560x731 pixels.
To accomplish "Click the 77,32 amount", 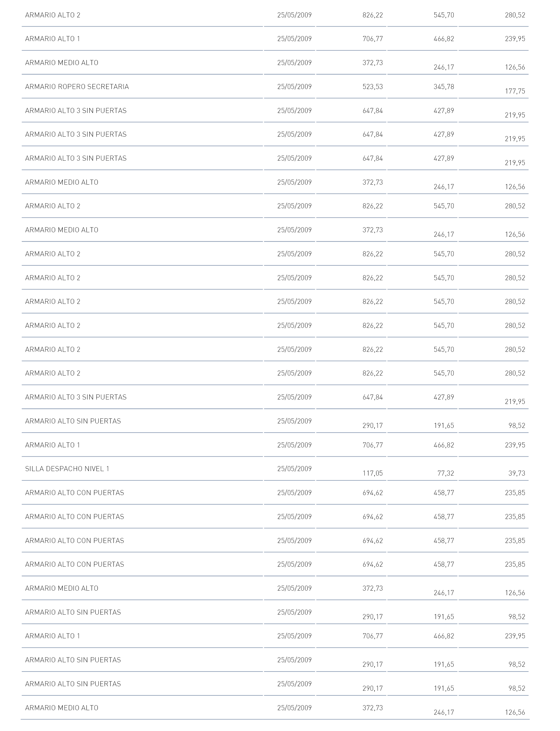I will click(446, 473).
